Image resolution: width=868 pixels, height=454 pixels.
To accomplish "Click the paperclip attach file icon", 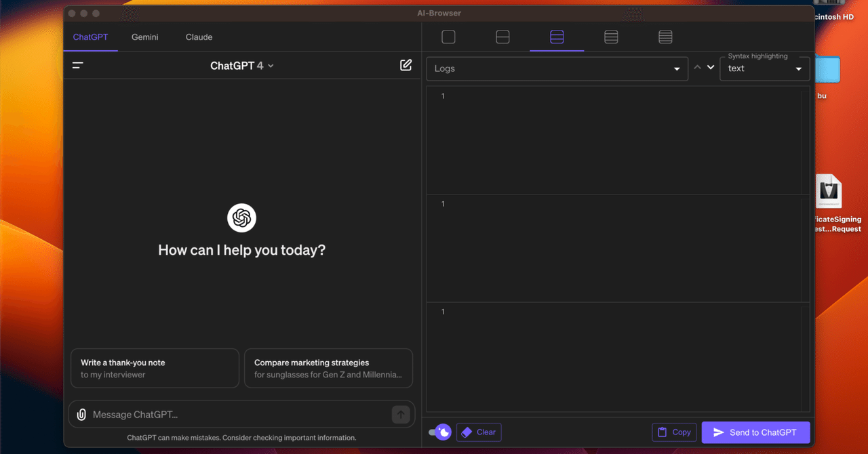I will [x=81, y=415].
